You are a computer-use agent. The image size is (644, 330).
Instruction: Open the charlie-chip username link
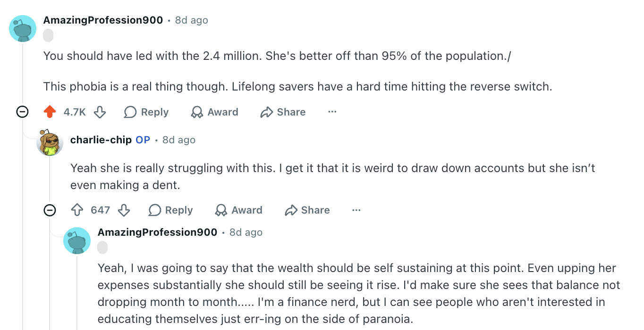point(101,140)
